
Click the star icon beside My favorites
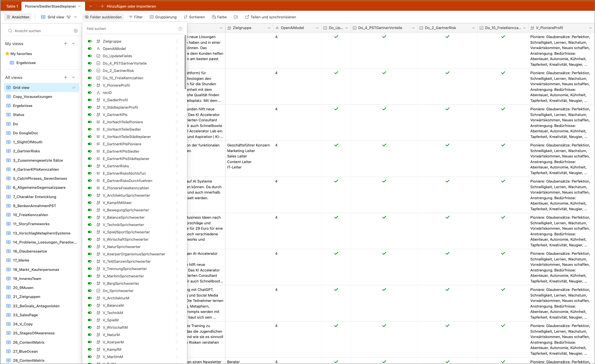7,54
